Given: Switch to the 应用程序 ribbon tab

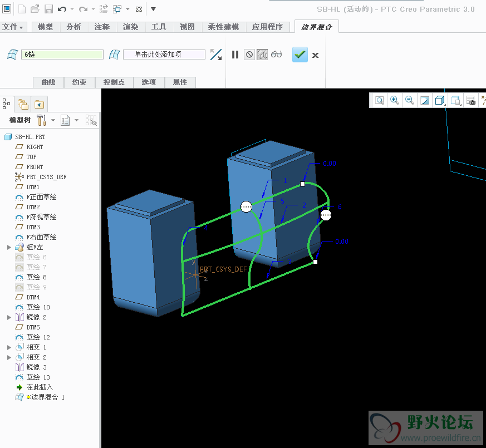Looking at the screenshot, I should click(267, 27).
